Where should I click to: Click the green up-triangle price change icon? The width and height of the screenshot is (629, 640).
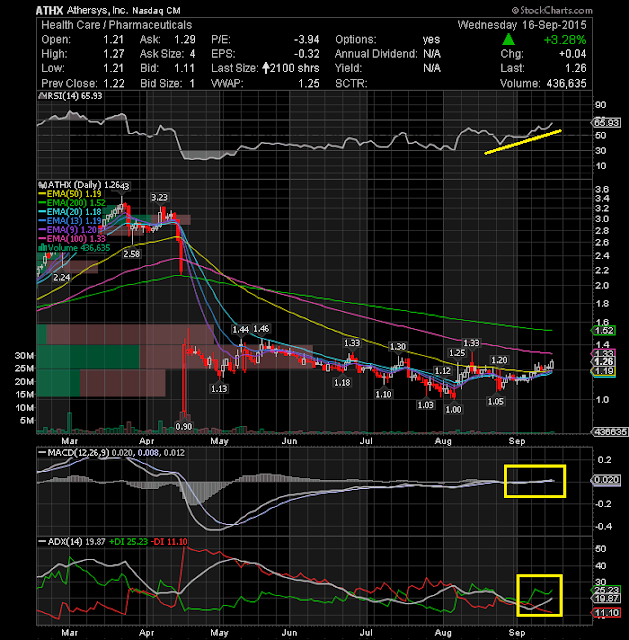[x=508, y=40]
